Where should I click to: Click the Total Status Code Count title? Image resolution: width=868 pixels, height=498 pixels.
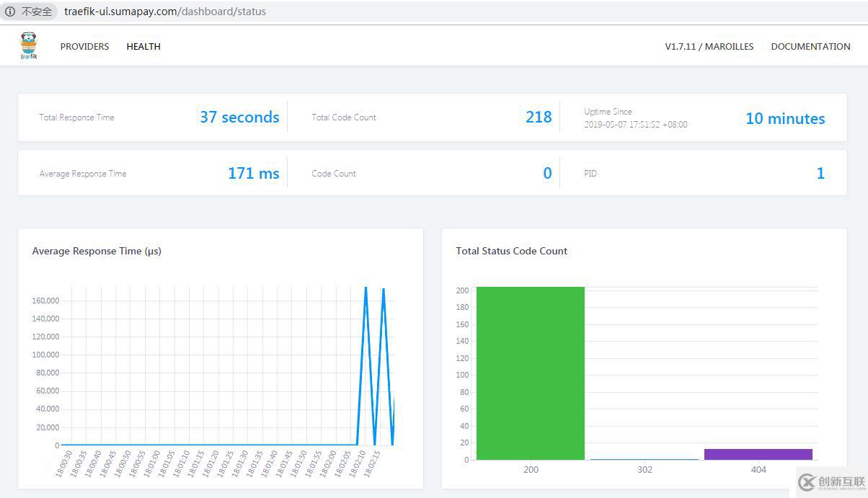(x=512, y=251)
